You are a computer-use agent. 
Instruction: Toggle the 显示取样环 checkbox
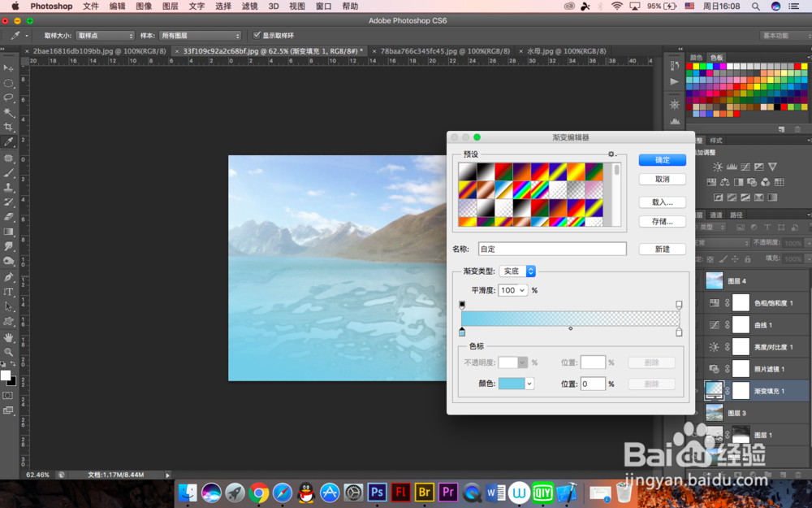tap(257, 35)
